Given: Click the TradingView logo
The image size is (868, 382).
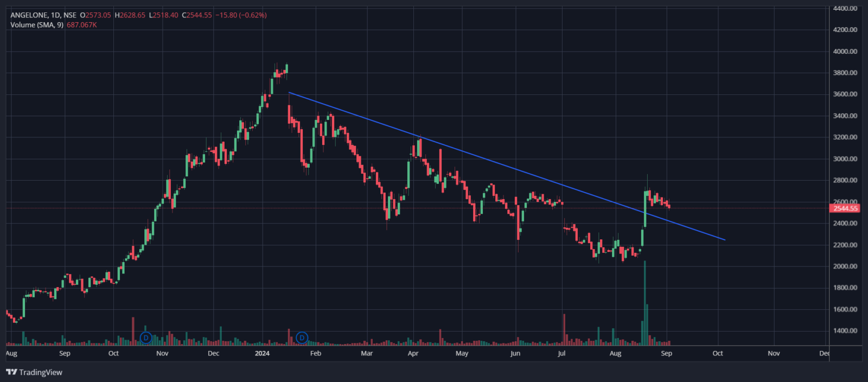Looking at the screenshot, I should click(x=34, y=372).
